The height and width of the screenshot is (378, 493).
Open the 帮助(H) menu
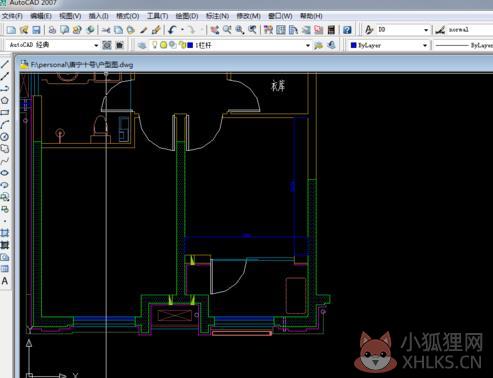311,16
